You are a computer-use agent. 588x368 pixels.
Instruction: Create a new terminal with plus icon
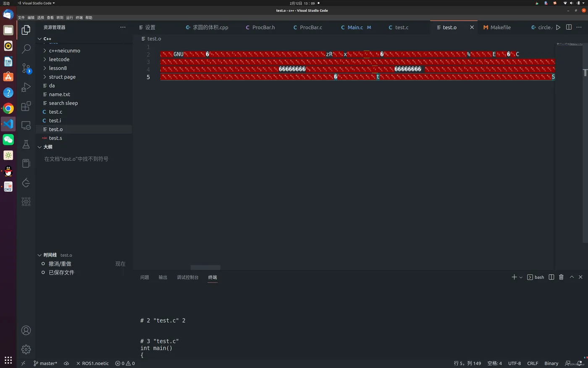click(514, 277)
